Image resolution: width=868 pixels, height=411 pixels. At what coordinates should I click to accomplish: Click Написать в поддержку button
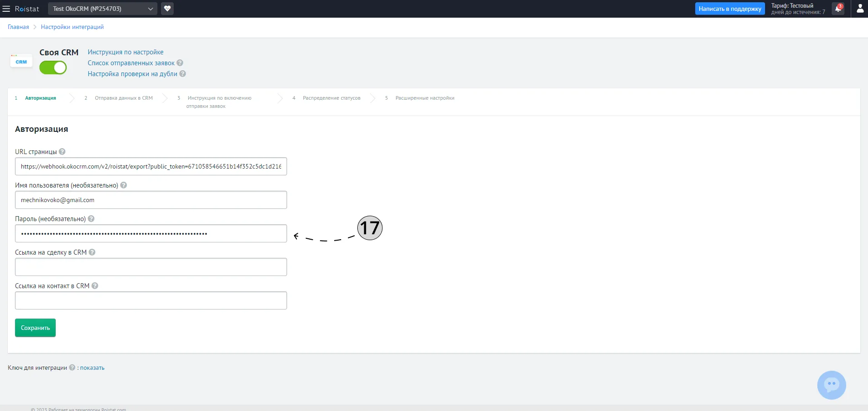730,9
